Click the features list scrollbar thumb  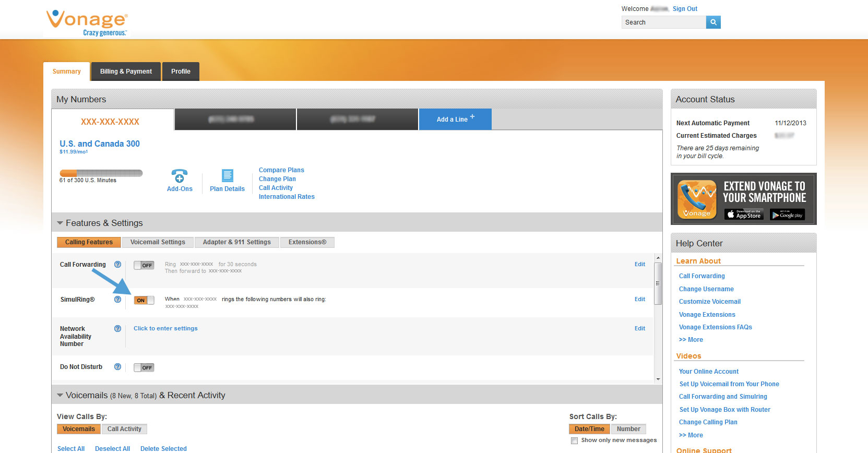pos(658,283)
